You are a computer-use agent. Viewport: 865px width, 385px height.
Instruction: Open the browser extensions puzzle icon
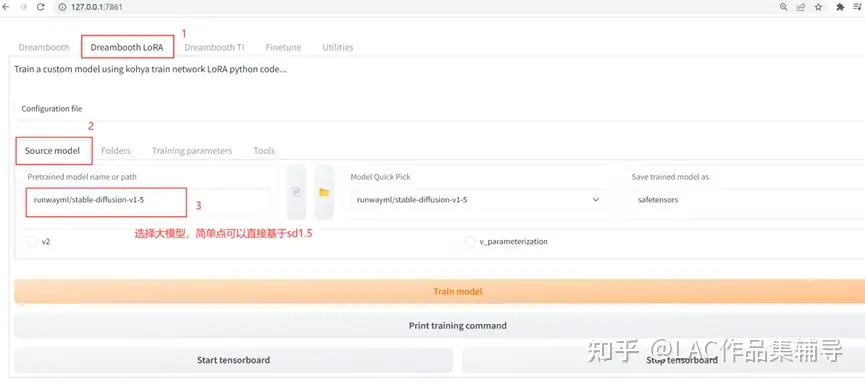coord(840,7)
